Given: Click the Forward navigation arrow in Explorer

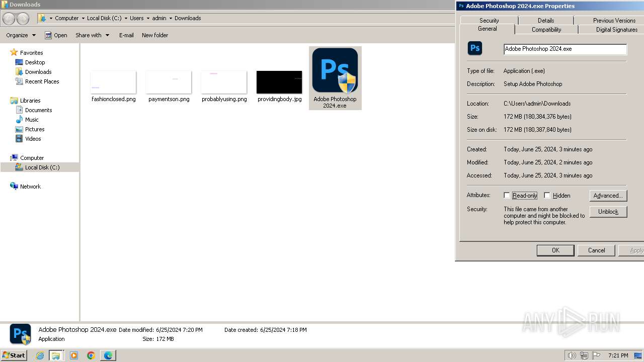Looking at the screenshot, I should point(23,19).
